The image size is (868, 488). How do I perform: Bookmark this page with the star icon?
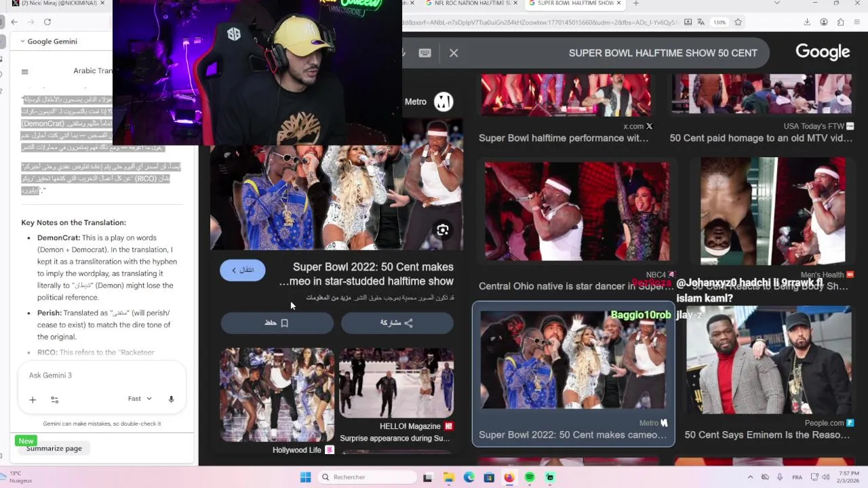(738, 22)
